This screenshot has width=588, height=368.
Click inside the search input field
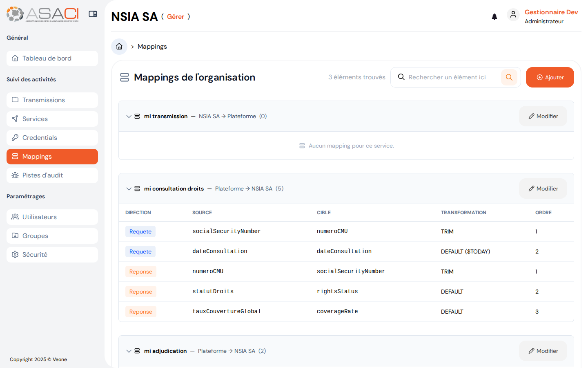[449, 77]
